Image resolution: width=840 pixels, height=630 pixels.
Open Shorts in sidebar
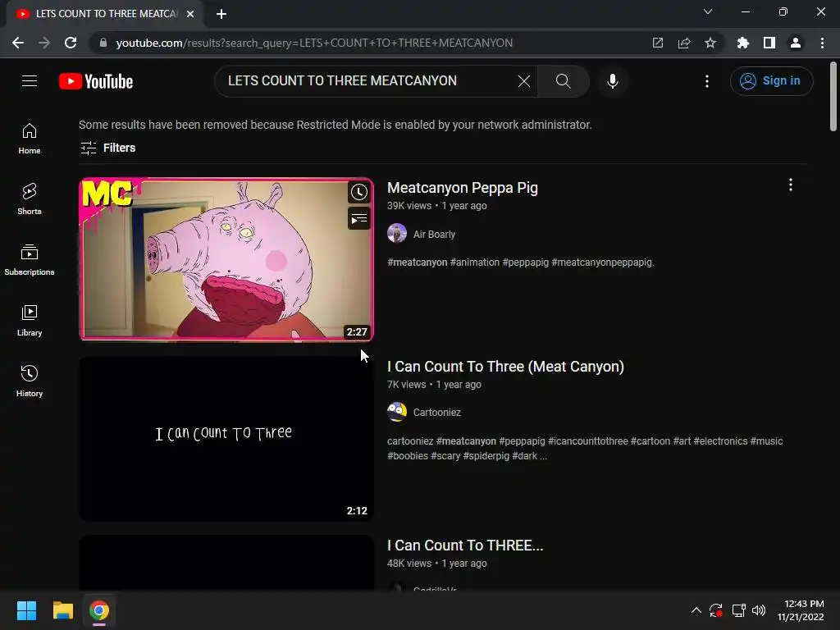click(30, 199)
